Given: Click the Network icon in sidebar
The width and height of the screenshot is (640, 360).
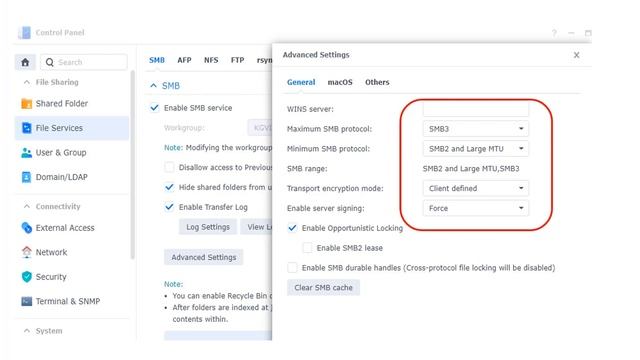Looking at the screenshot, I should pos(27,252).
